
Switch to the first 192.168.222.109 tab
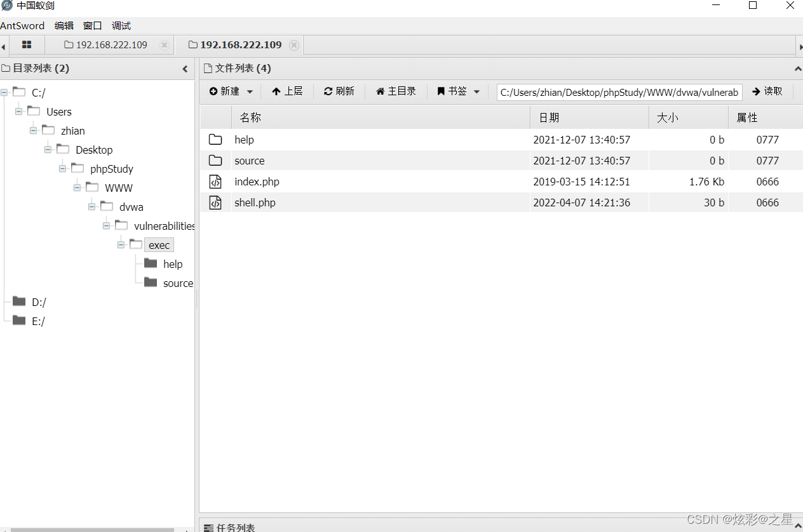tap(106, 45)
